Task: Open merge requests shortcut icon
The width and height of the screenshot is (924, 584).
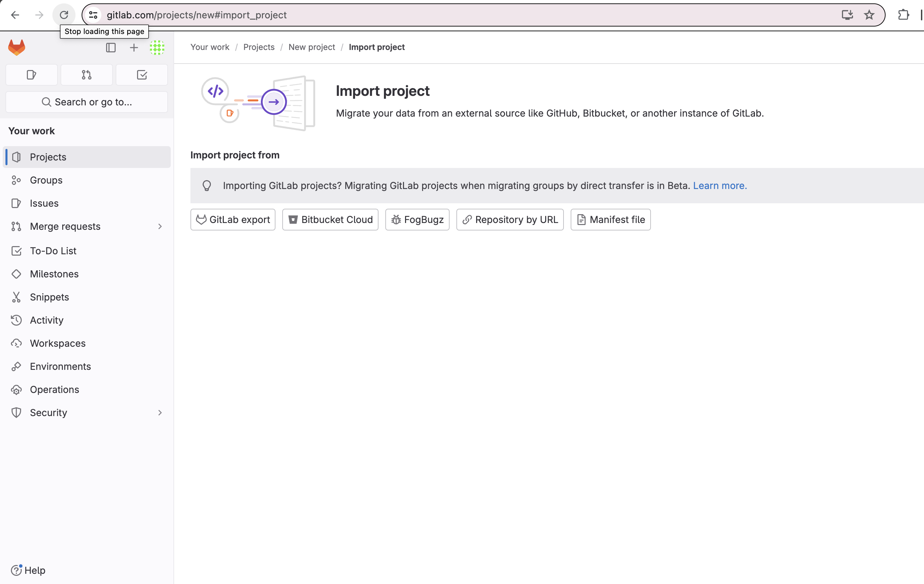Action: [87, 75]
